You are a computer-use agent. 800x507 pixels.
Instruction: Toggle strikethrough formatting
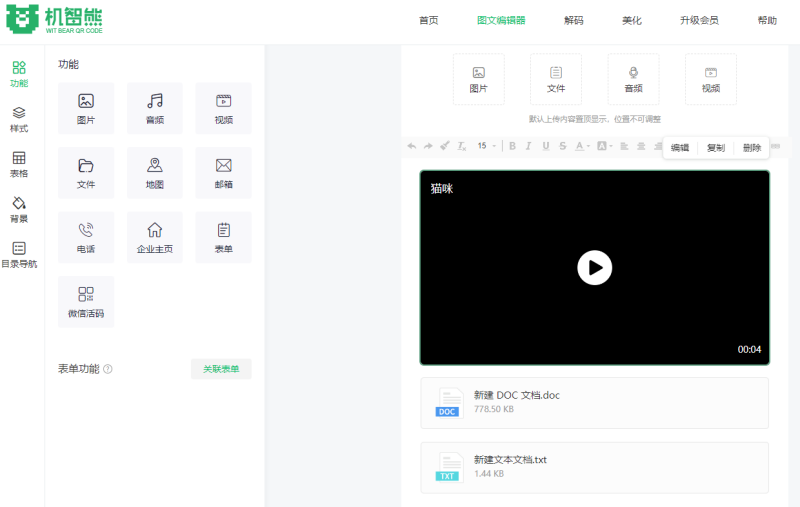(x=563, y=146)
